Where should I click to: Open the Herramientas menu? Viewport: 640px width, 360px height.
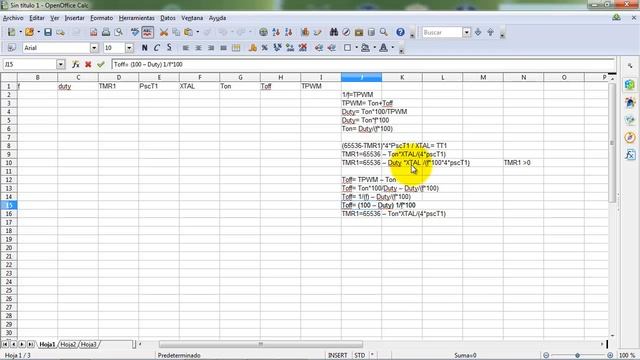click(137, 18)
